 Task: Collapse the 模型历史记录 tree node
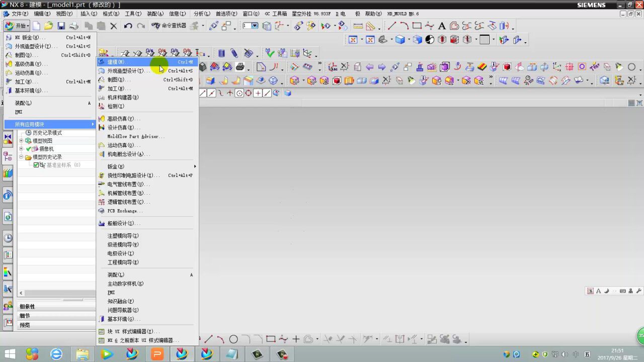coord(21,157)
